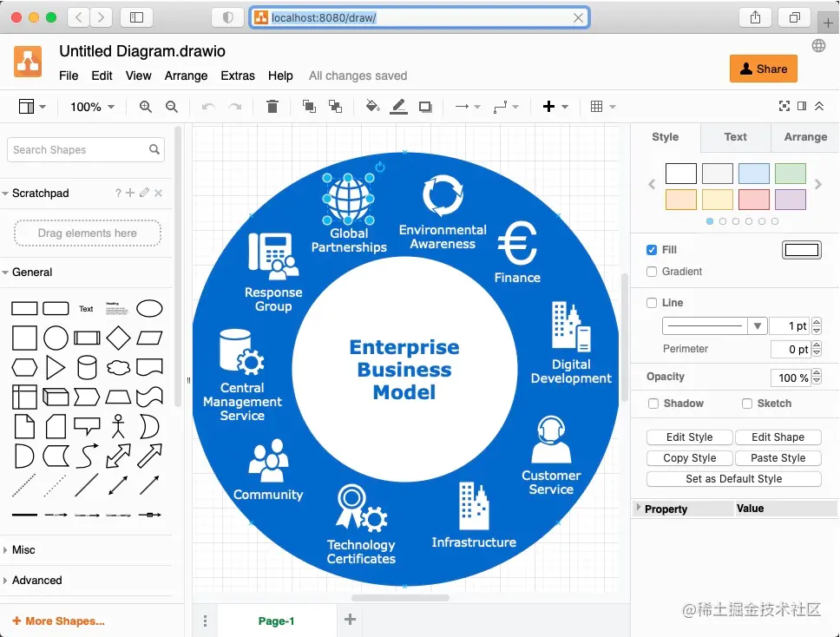
Task: Open the File menu
Action: tap(69, 76)
